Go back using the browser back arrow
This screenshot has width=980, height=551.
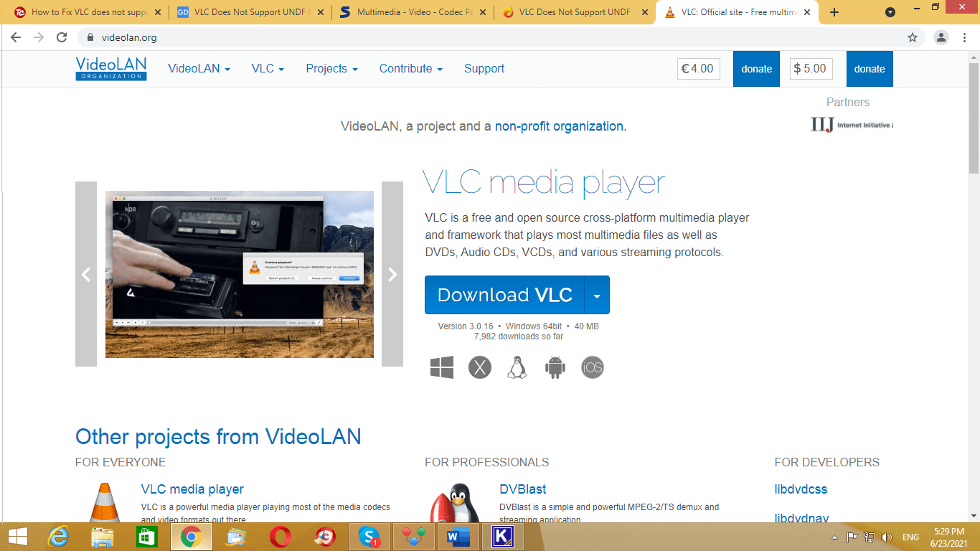point(16,37)
